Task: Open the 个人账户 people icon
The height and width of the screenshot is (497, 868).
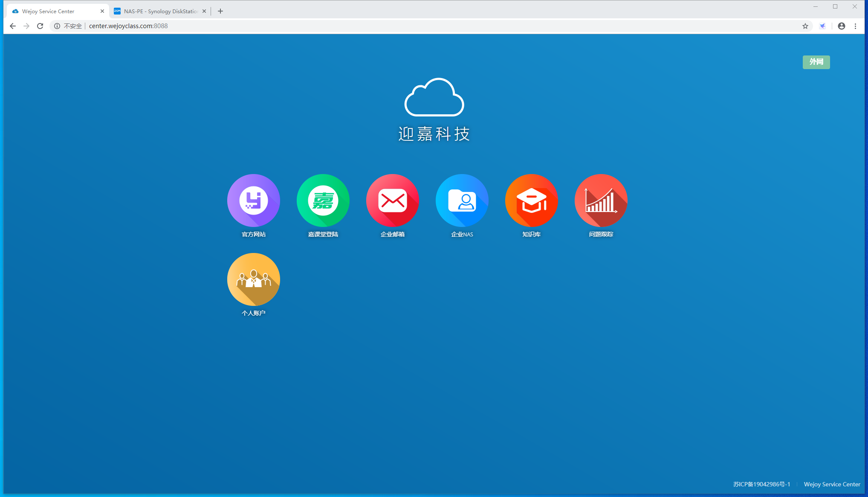Action: [x=253, y=279]
